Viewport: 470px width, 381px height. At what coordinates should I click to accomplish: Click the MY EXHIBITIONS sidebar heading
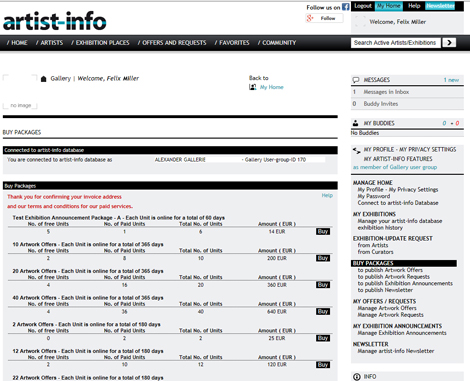(x=374, y=214)
